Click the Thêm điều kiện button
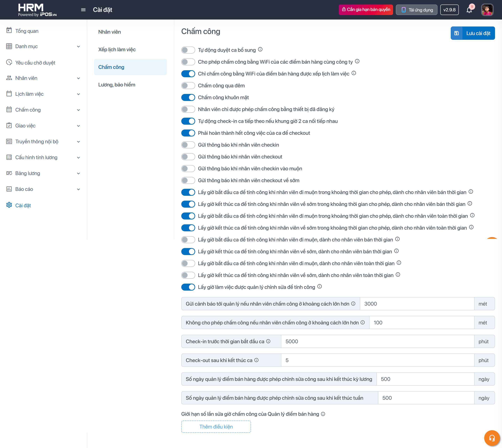502x448 pixels. point(216,427)
